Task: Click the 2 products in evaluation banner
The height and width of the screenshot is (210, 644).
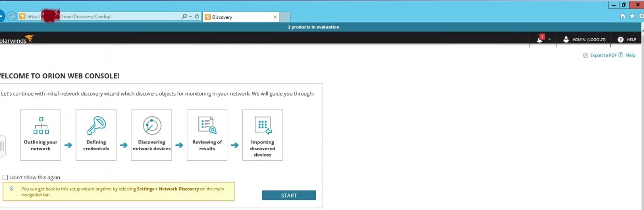Action: [314, 27]
